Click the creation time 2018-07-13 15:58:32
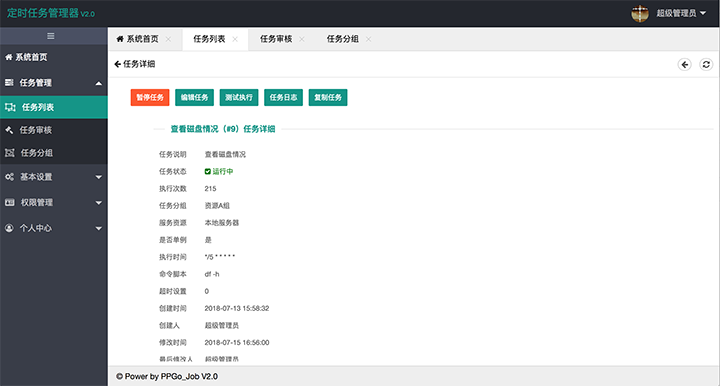720x386 pixels. [237, 308]
